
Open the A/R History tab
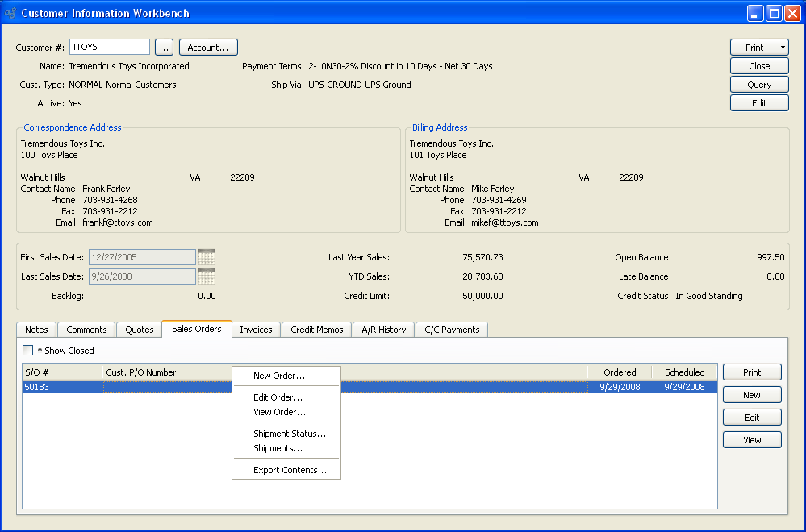point(383,330)
